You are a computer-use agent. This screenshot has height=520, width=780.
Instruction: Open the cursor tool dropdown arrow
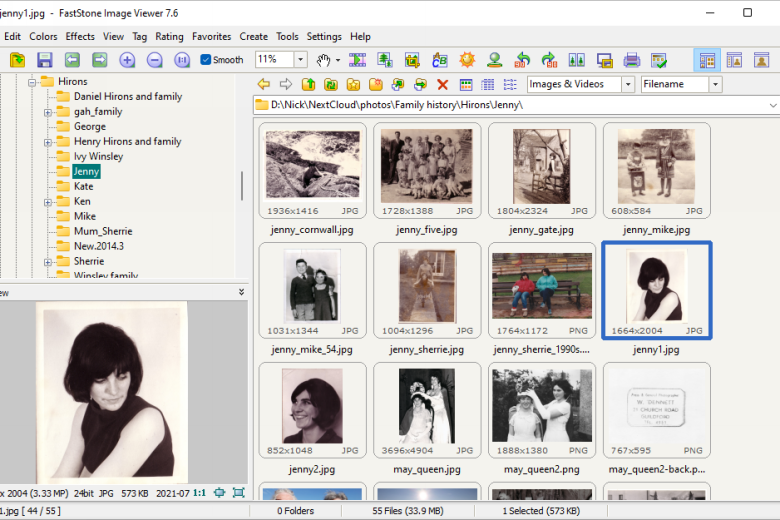[338, 60]
